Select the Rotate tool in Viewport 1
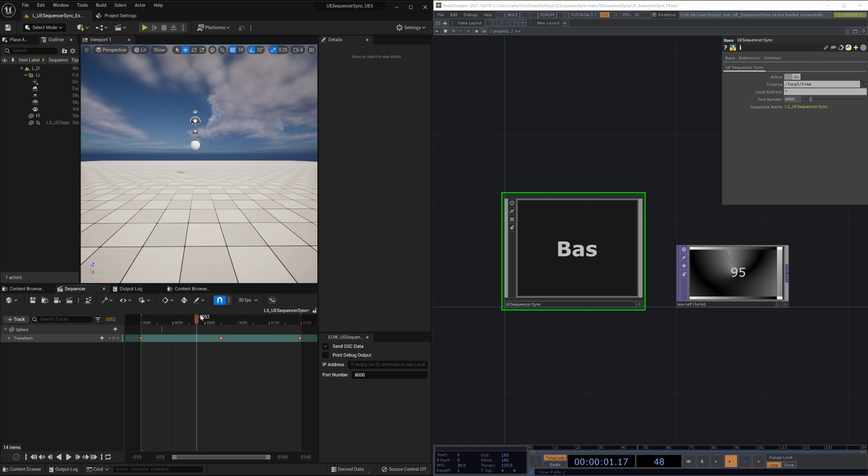868x476 pixels. click(x=193, y=50)
